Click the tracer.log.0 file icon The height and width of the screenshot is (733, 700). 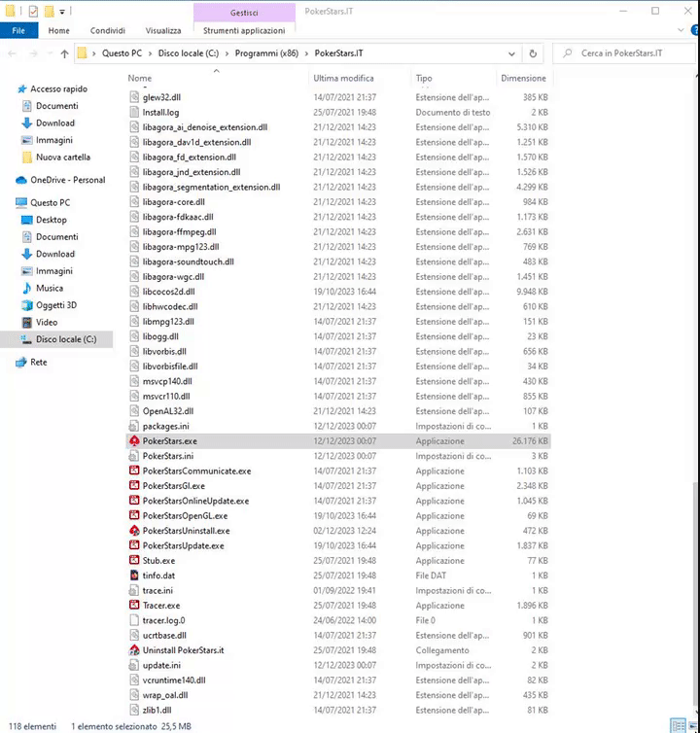pyautogui.click(x=134, y=620)
